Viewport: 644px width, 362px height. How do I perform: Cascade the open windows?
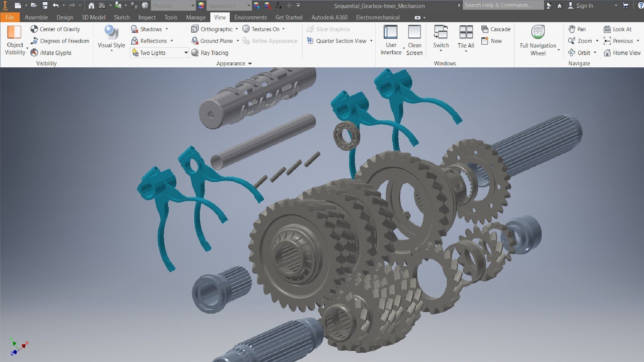496,29
